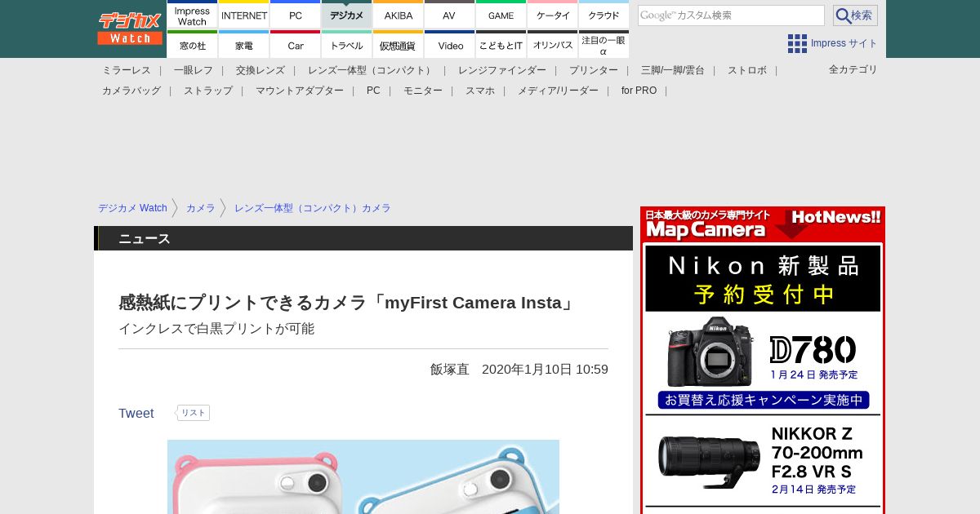The height and width of the screenshot is (514, 980).
Task: Click レンズ一体型（コンパクト）カメラ breadcrumb
Action: 313,208
